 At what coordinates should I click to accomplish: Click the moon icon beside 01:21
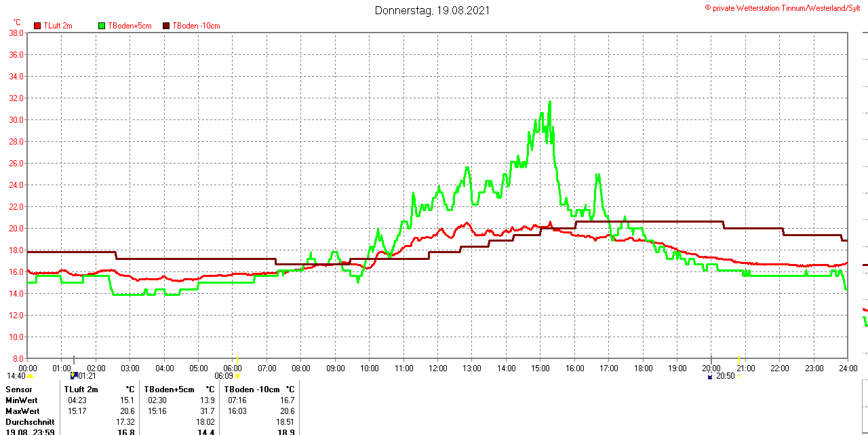74,375
